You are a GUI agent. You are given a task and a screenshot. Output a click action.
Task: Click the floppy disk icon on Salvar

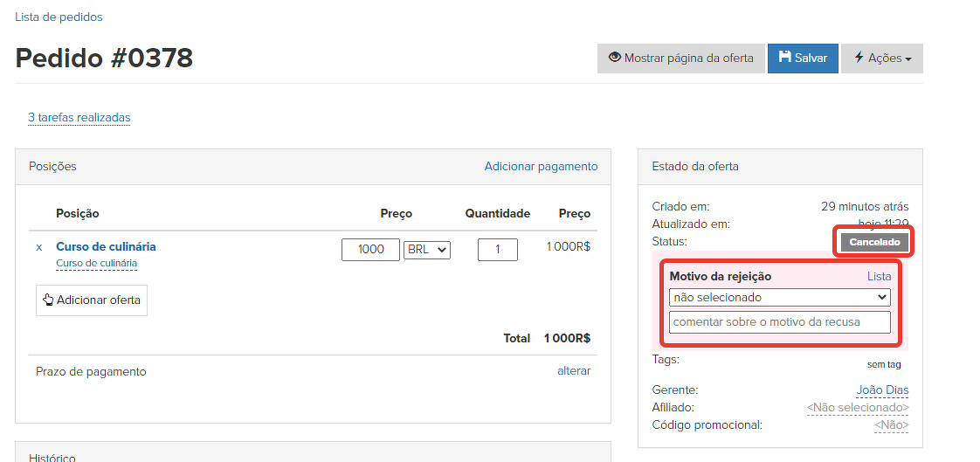pos(784,58)
